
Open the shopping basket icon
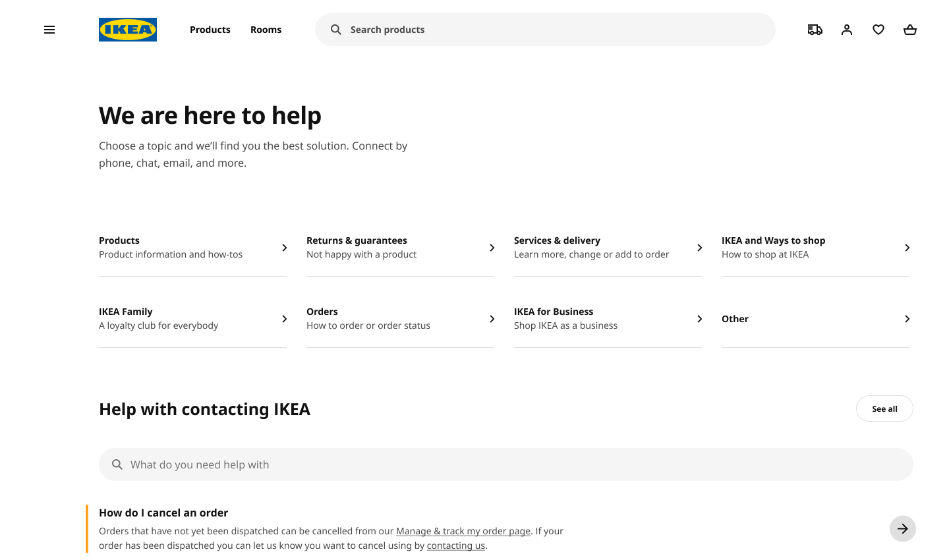coord(910,30)
